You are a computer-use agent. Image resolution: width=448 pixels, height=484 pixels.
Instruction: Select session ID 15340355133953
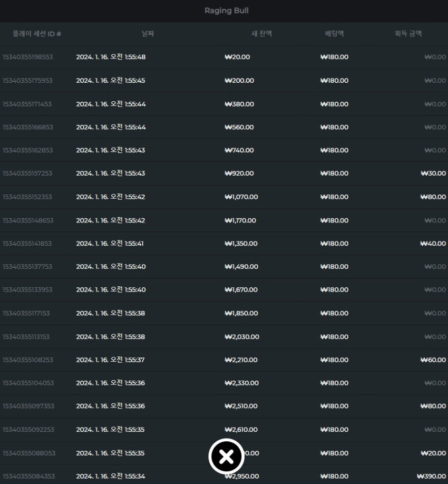(x=27, y=290)
